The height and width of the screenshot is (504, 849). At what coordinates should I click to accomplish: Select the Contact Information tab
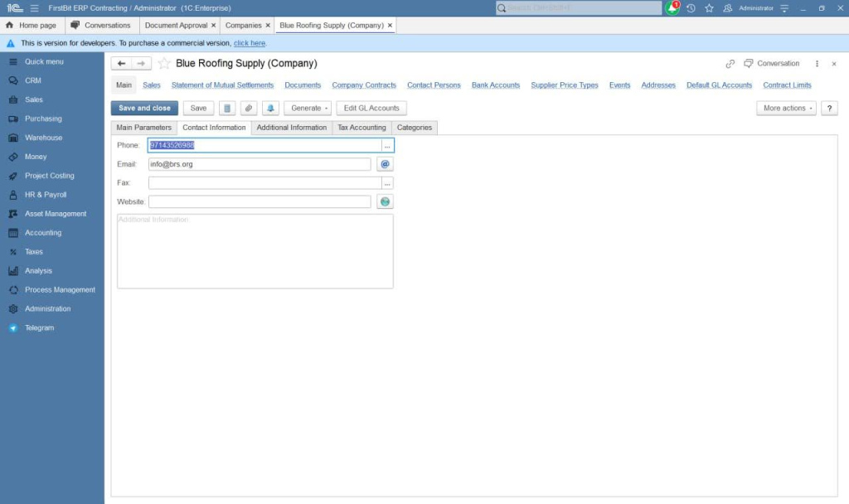[214, 128]
